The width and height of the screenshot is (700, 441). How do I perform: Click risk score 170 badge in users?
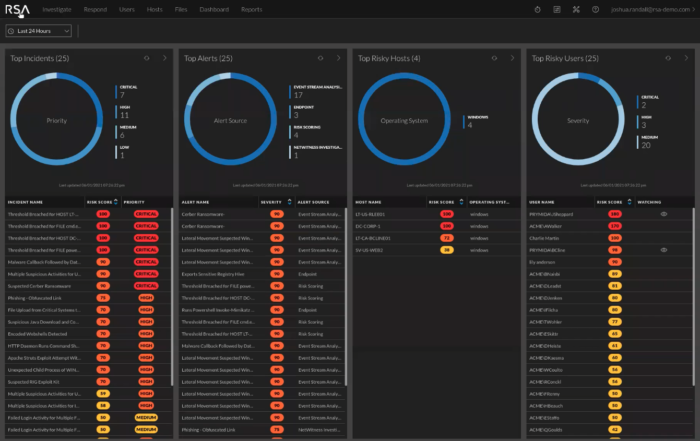coord(615,226)
